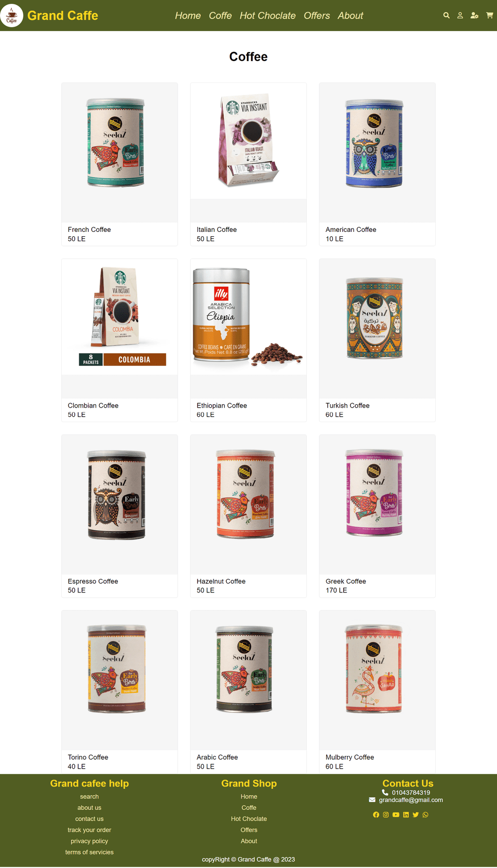Open the track your order link
497x868 pixels.
click(x=89, y=830)
